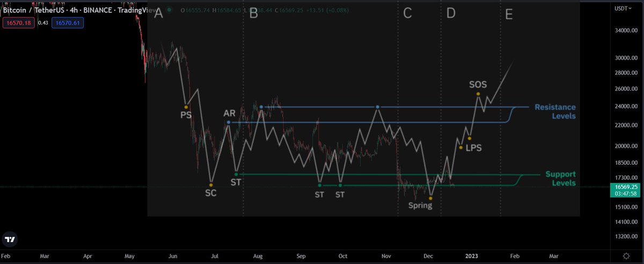Image resolution: width=644 pixels, height=264 pixels.
Task: Click the Oct label on time axis
Action: pyautogui.click(x=343, y=256)
